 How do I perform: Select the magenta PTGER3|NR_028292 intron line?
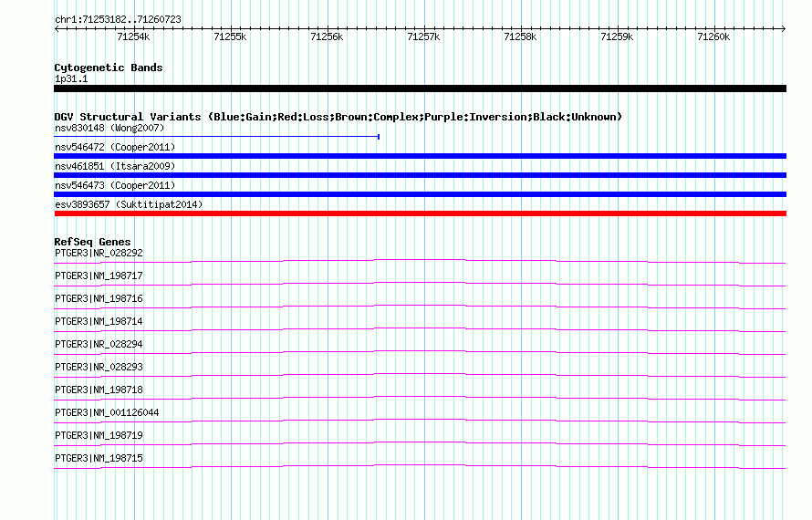(420, 261)
